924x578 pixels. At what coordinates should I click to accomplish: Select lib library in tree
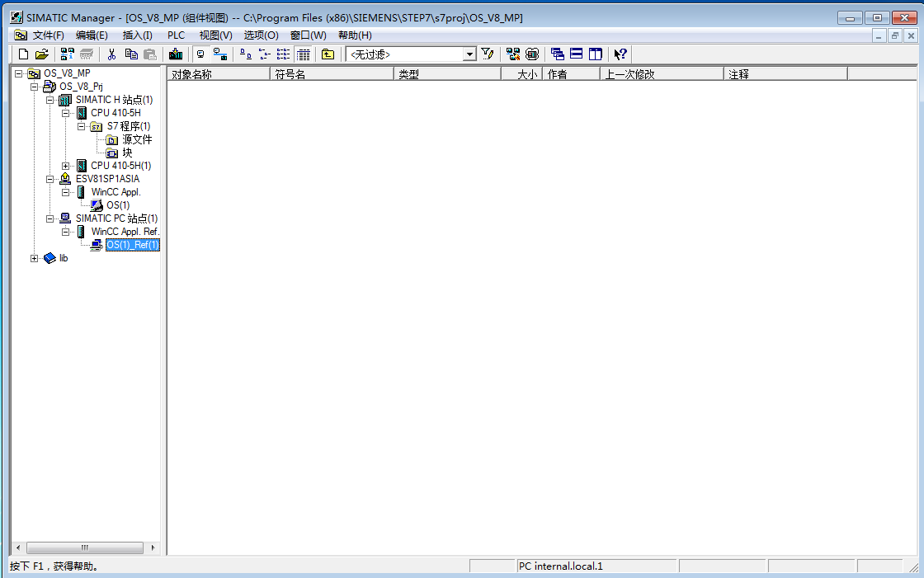click(x=64, y=258)
